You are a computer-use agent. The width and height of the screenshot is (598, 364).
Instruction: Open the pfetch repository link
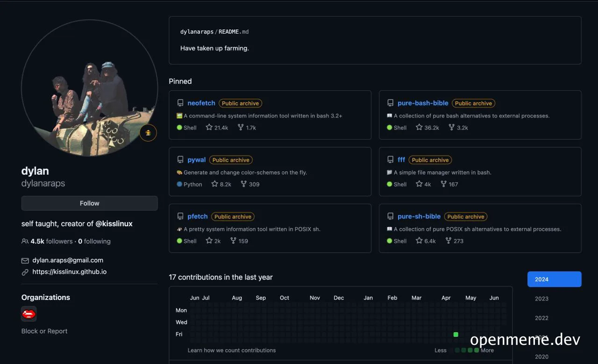pyautogui.click(x=198, y=216)
